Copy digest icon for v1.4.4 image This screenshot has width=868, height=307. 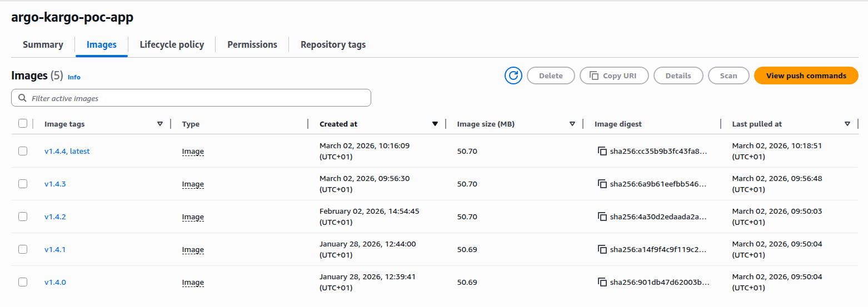(602, 151)
